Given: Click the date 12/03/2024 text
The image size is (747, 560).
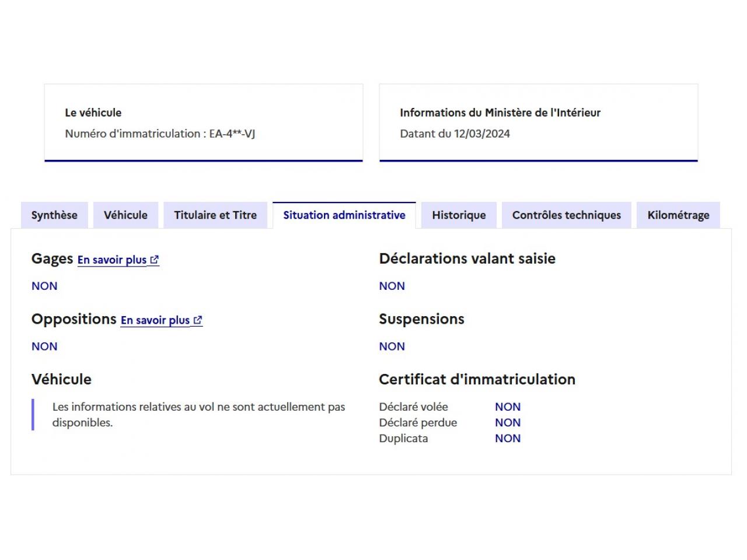Looking at the screenshot, I should pyautogui.click(x=481, y=134).
